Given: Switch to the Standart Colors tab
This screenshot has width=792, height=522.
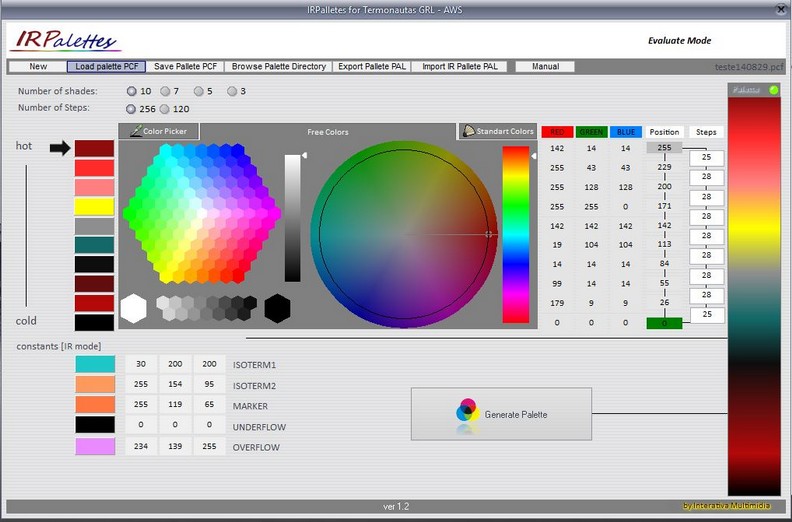Looking at the screenshot, I should pos(497,131).
